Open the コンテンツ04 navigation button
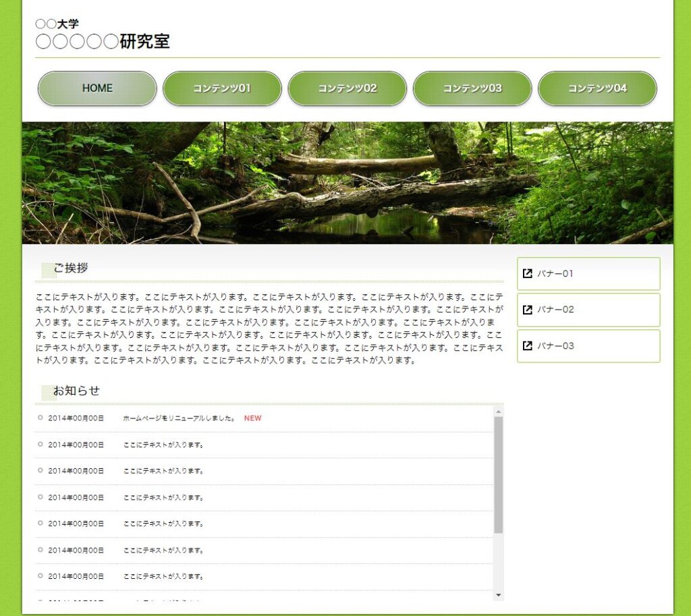The width and height of the screenshot is (691, 616). tap(598, 88)
